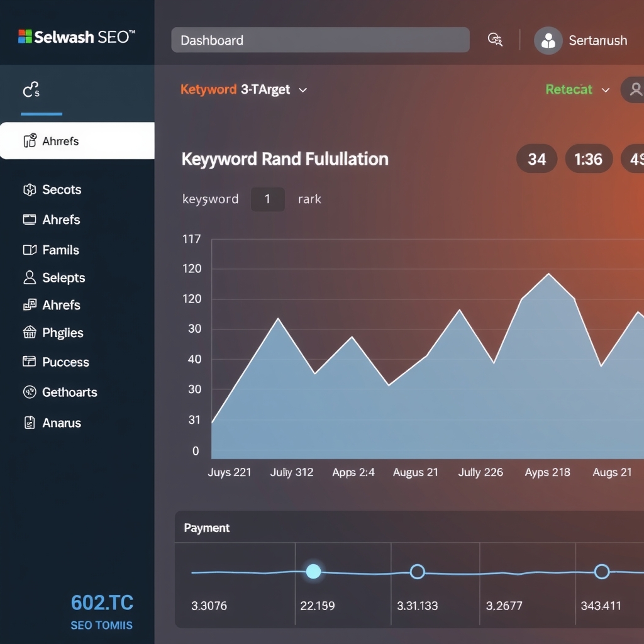Navigate to Puccess in the sidebar

(x=65, y=362)
